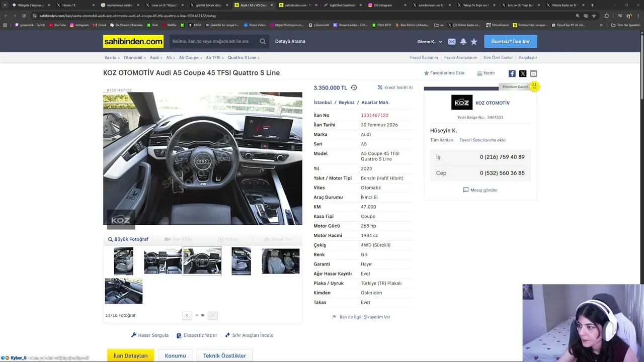Click the site search input field
The width and height of the screenshot is (644, 362).
[213, 41]
